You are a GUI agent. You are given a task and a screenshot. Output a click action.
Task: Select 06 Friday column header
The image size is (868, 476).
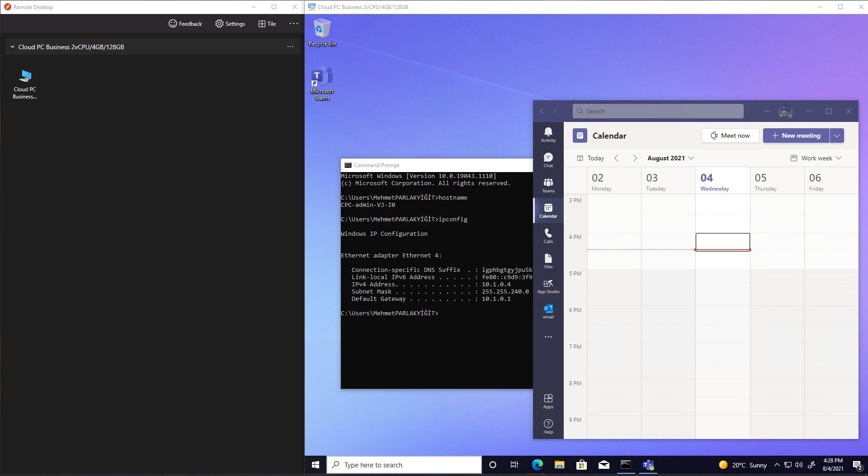(x=831, y=182)
